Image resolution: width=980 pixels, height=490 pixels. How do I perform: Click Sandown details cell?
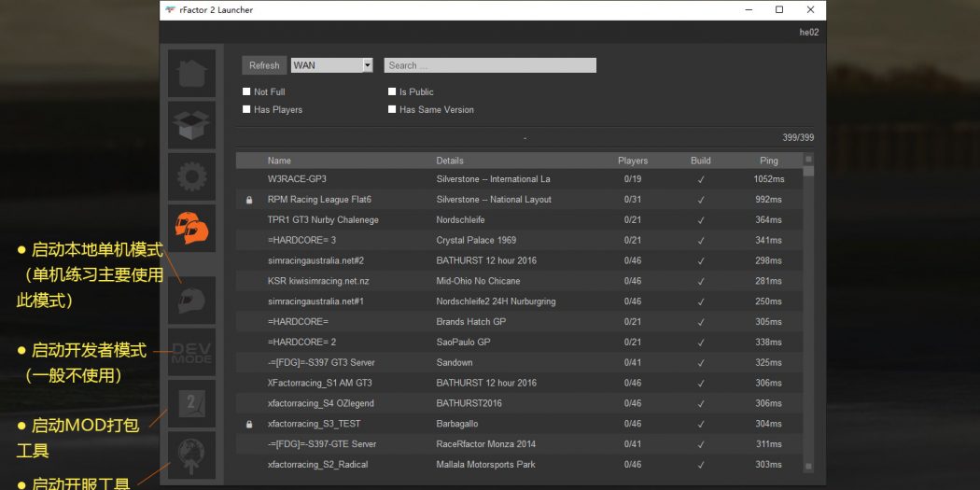(x=455, y=362)
